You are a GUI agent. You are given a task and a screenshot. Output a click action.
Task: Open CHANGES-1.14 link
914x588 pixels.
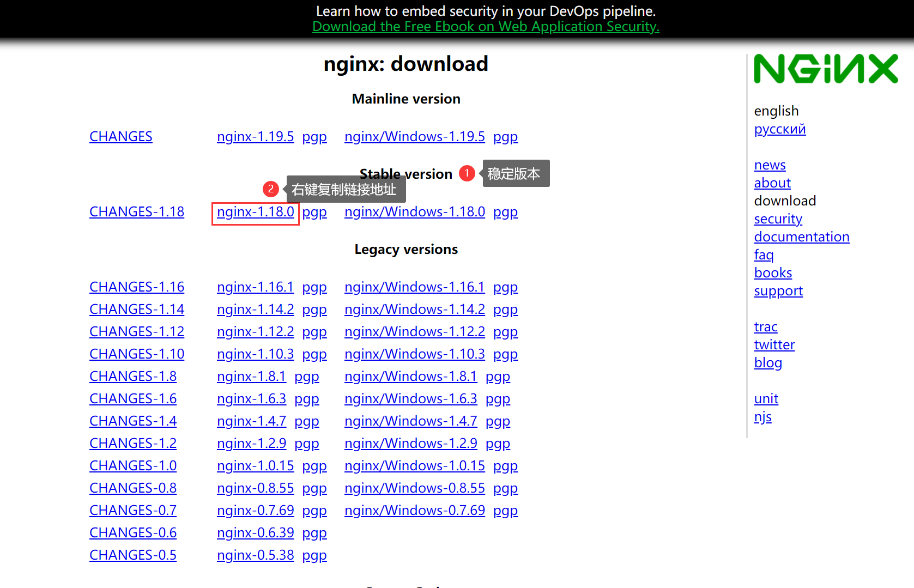tap(137, 309)
